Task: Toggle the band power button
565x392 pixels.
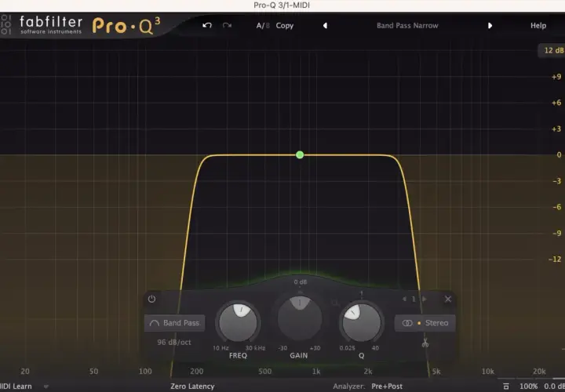Action: pyautogui.click(x=151, y=299)
